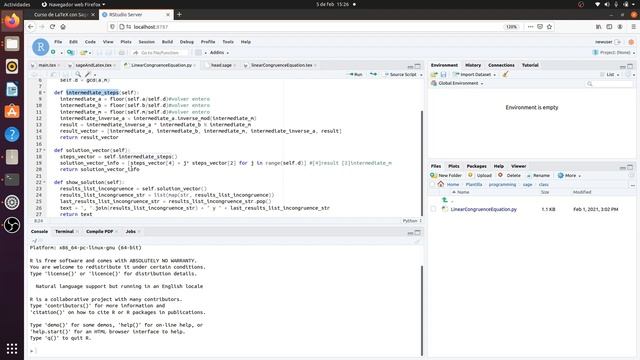The width and height of the screenshot is (640, 360).
Task: Open the Import Dataset dropdown
Action: (x=475, y=75)
